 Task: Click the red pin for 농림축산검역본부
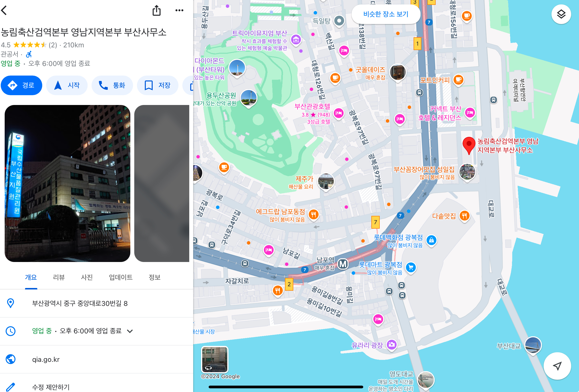pos(469,145)
